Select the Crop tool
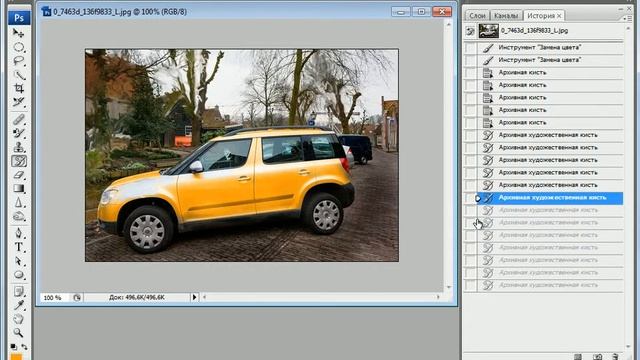This screenshot has width=640, height=360. 18,88
